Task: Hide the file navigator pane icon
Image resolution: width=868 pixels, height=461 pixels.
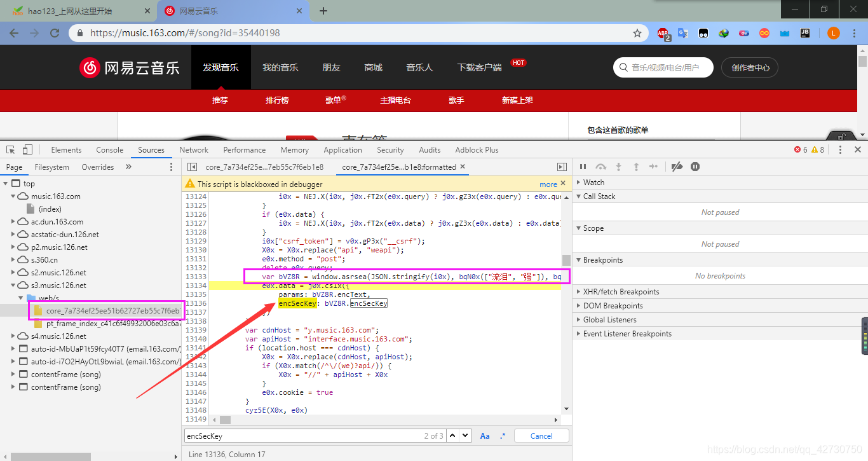Action: (192, 167)
